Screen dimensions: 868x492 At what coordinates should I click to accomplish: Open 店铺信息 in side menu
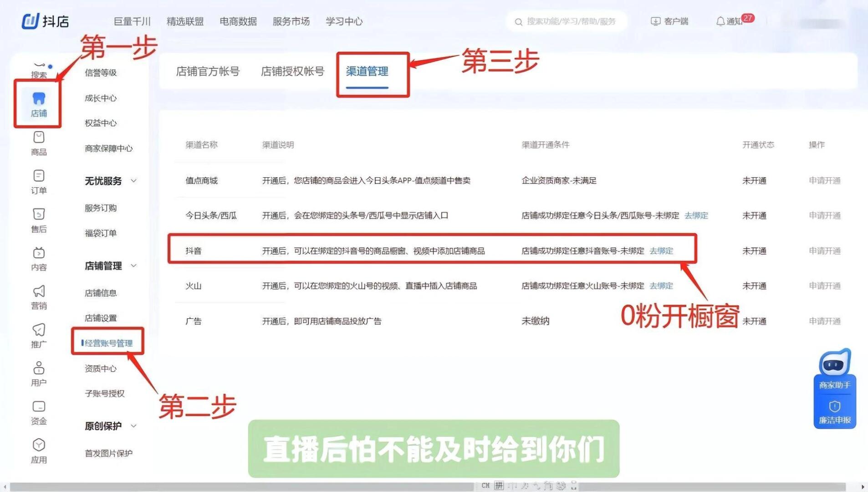click(x=101, y=293)
